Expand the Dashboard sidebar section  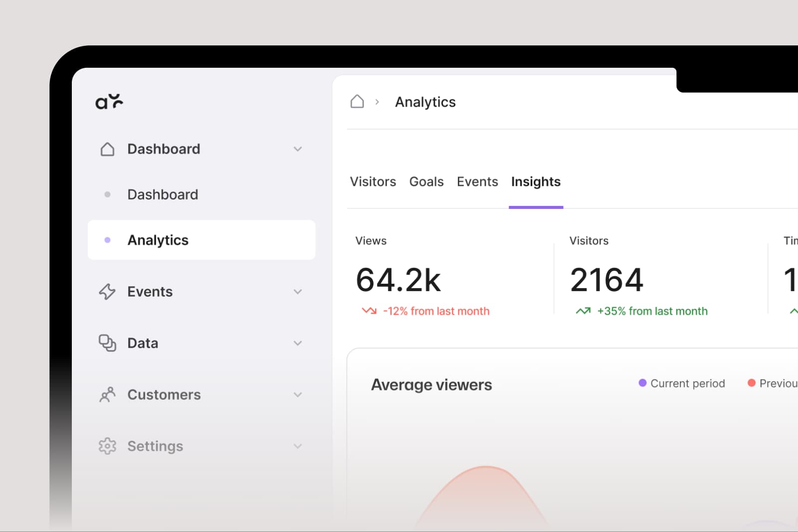pyautogui.click(x=298, y=149)
